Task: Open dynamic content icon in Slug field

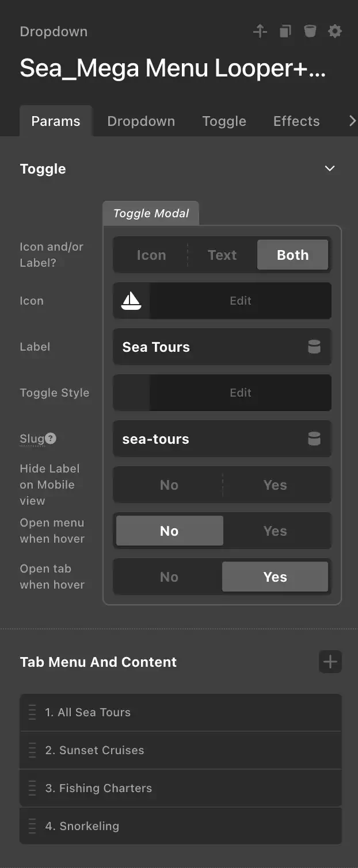Action: coord(314,439)
